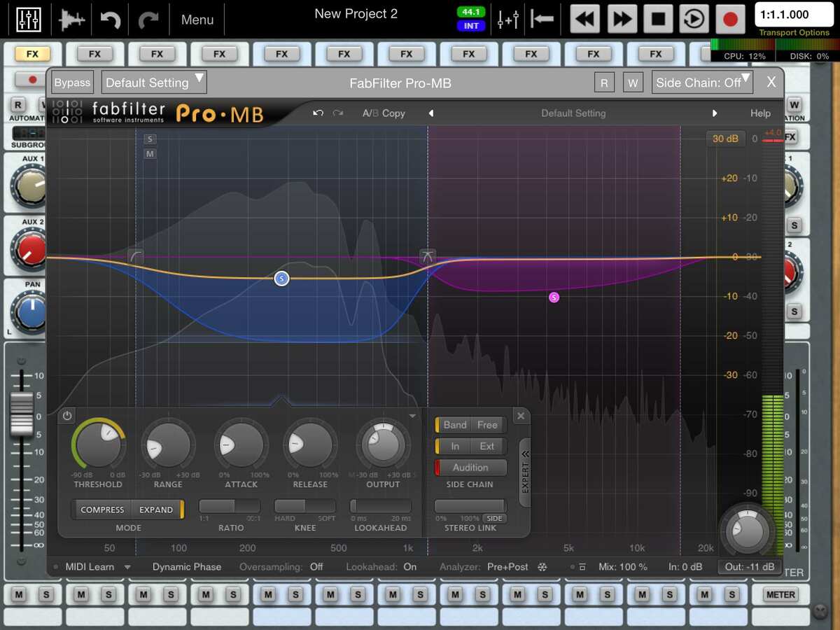This screenshot has width=840, height=630.
Task: Open the Analyzer Pre+Post options
Action: pos(507,567)
